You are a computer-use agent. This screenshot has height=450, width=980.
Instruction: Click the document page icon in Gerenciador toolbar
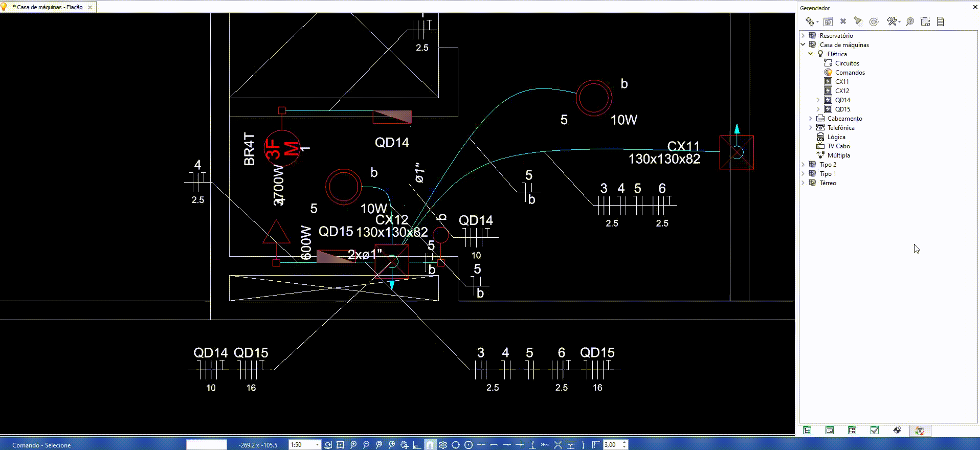(x=940, y=21)
